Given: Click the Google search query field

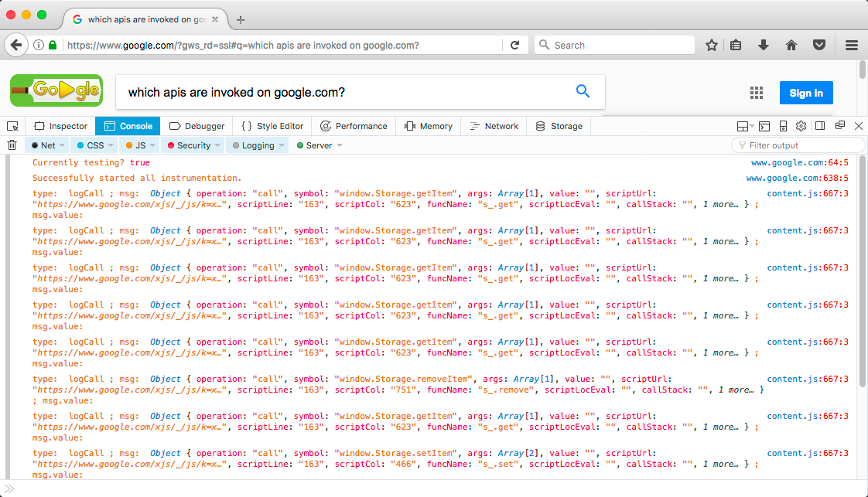Looking at the screenshot, I should (x=346, y=92).
